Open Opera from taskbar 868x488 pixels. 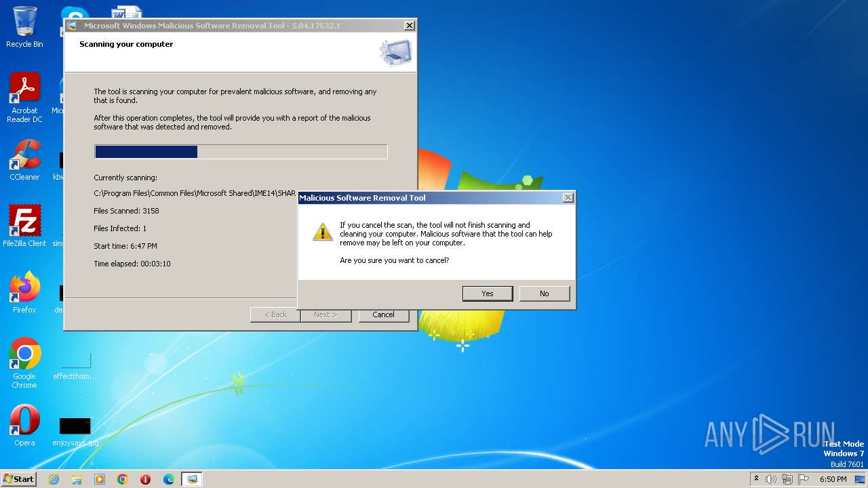146,479
